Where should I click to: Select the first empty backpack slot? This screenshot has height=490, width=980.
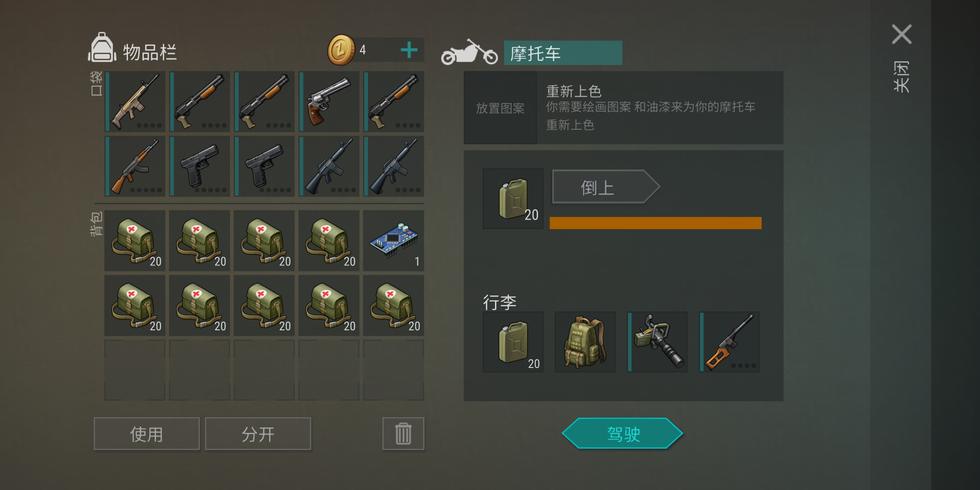(135, 370)
